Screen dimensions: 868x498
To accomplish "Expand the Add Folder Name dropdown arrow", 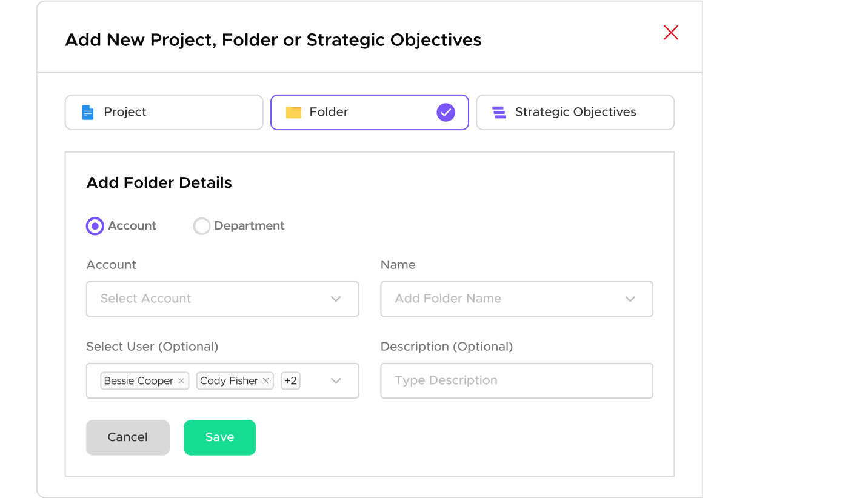I will pos(630,299).
